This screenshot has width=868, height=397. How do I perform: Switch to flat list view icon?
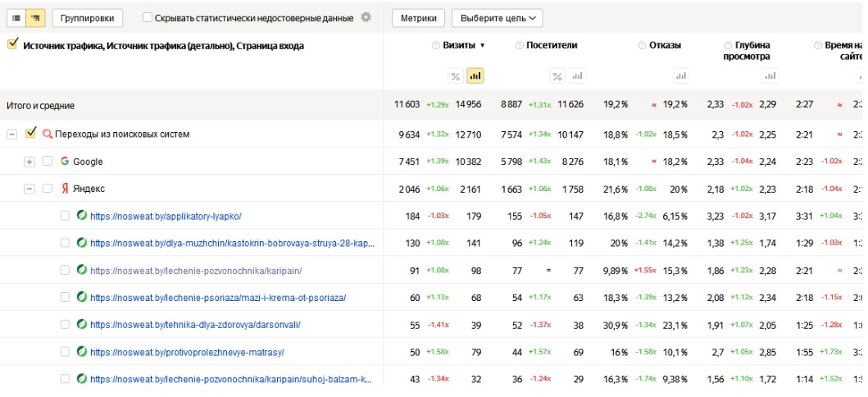[x=16, y=17]
